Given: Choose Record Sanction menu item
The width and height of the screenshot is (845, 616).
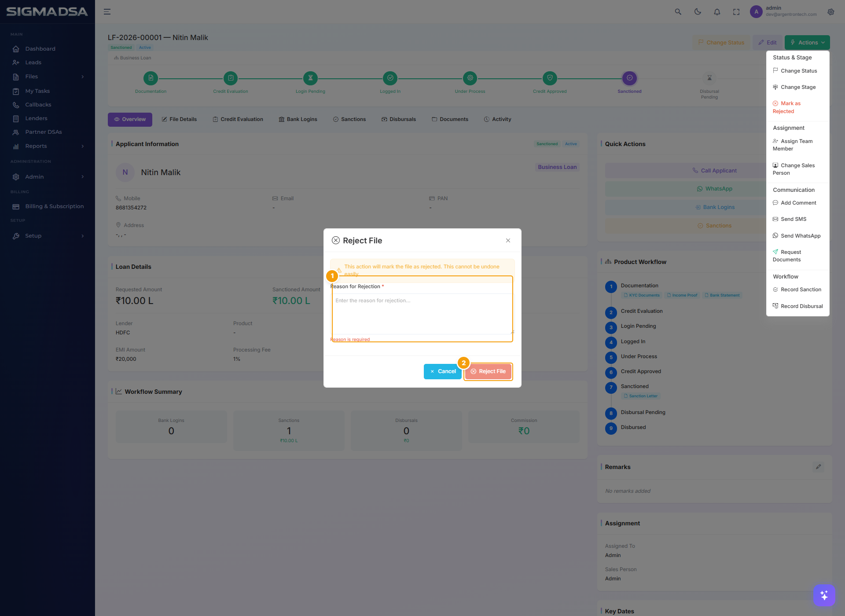Looking at the screenshot, I should pyautogui.click(x=797, y=290).
